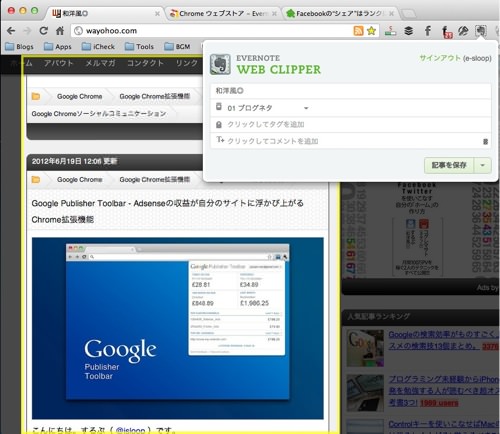The height and width of the screenshot is (434, 500).
Task: Open the リンク navigation menu item
Action: click(x=187, y=63)
